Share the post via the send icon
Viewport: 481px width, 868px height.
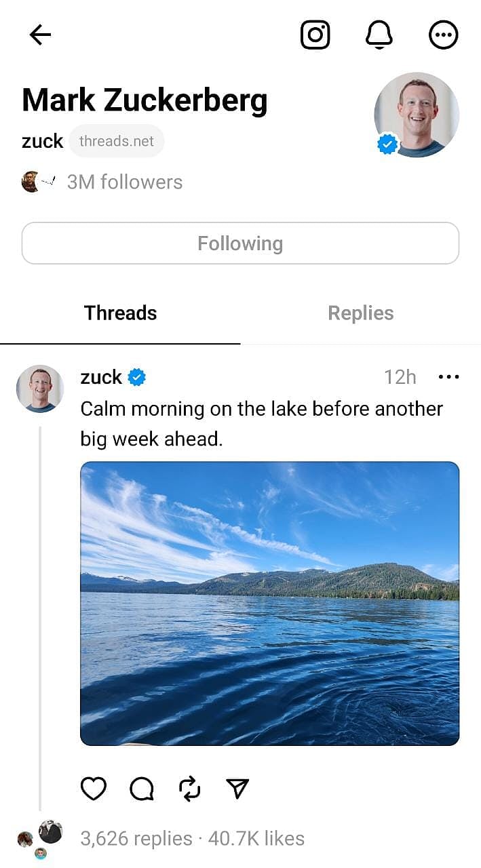click(x=236, y=788)
